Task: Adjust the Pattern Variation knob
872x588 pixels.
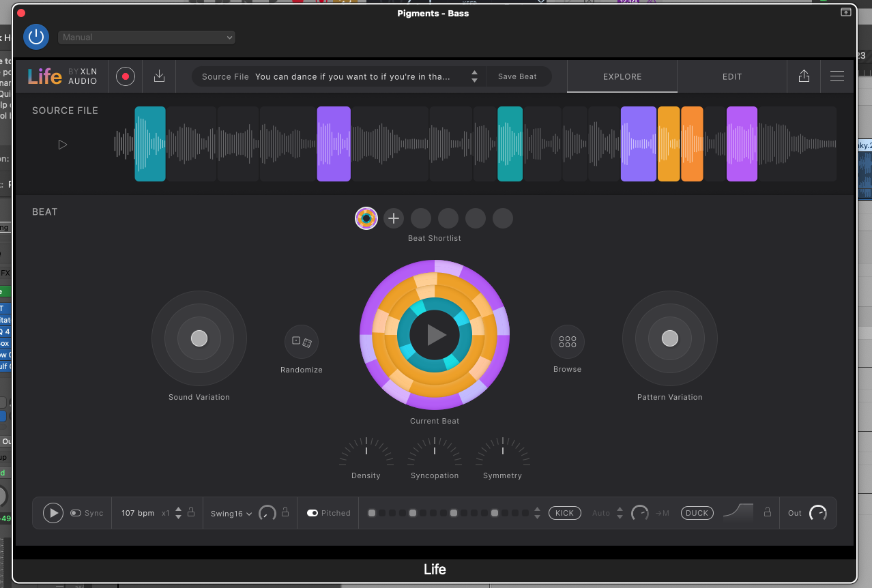Action: pyautogui.click(x=669, y=338)
